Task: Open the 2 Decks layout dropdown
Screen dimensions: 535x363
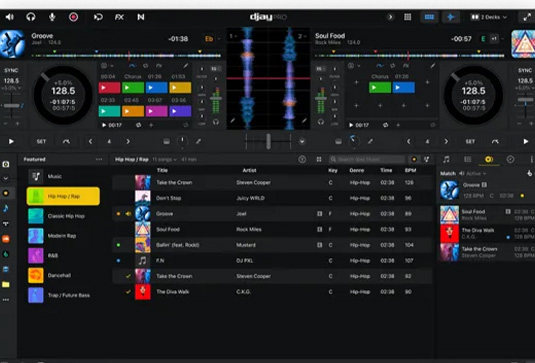Action: click(x=489, y=17)
